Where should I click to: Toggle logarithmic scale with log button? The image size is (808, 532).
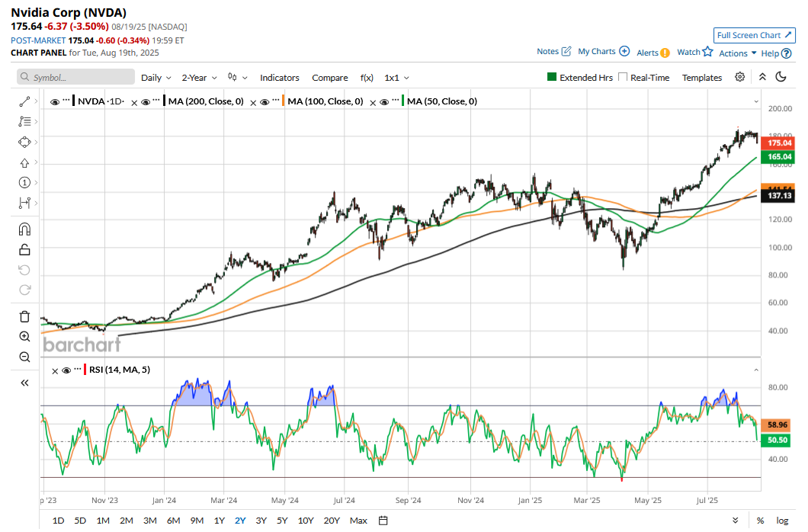782,520
